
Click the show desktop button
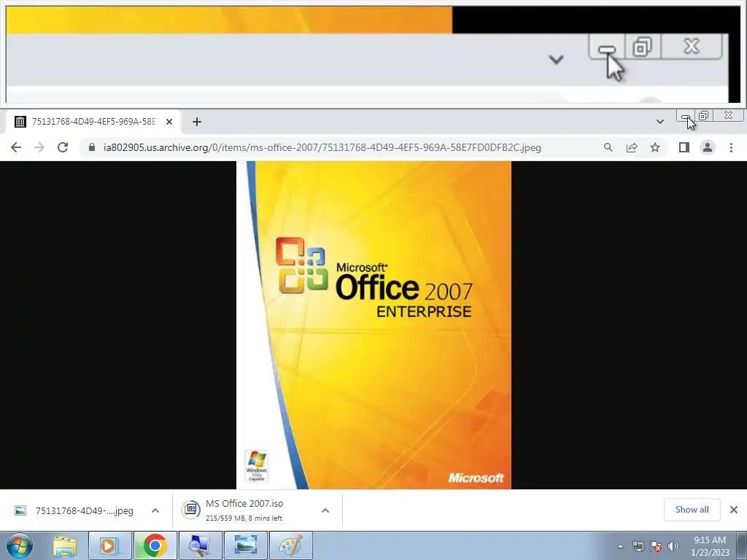point(742,545)
